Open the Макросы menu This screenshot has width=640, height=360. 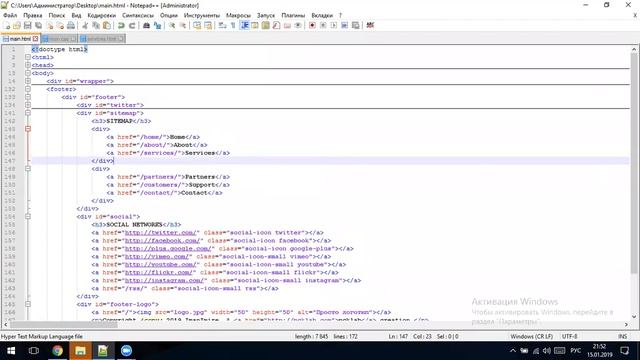[x=238, y=15]
